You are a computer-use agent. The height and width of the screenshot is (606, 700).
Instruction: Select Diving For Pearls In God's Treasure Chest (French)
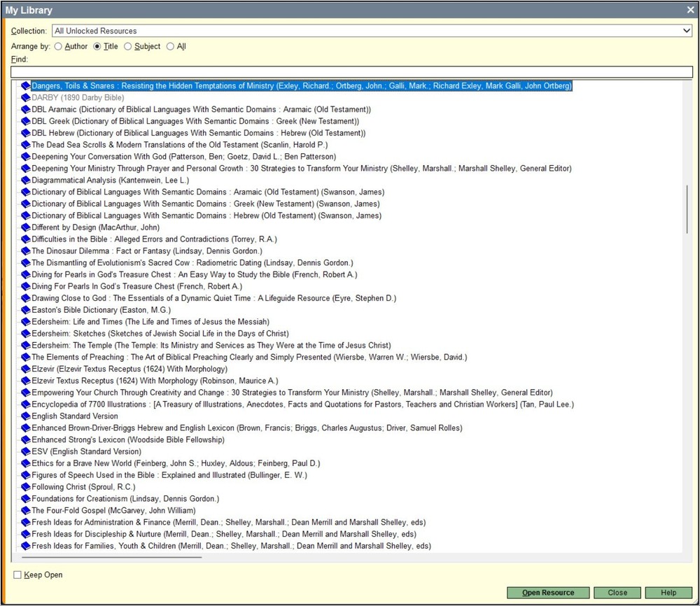[137, 286]
